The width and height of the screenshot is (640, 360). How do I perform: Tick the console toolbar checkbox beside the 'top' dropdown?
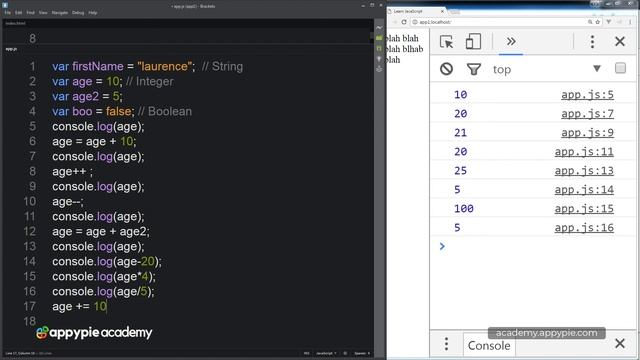[620, 68]
